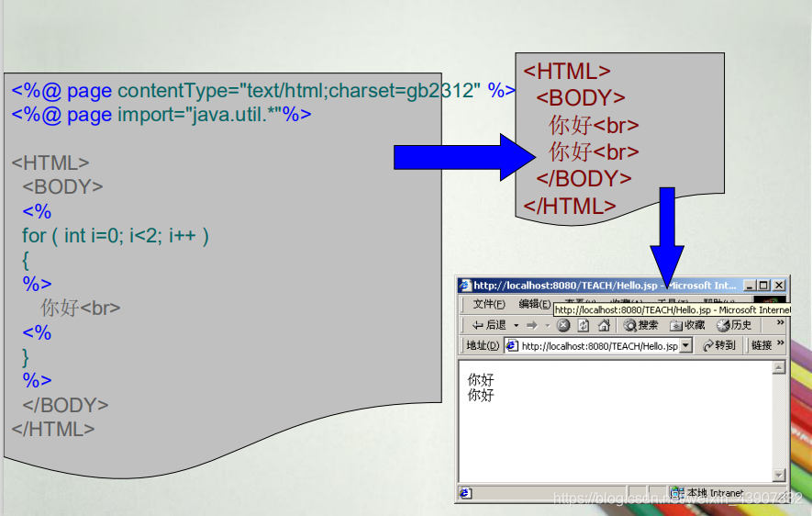Click the Local Intranet zone icon in the status bar

coord(677,493)
